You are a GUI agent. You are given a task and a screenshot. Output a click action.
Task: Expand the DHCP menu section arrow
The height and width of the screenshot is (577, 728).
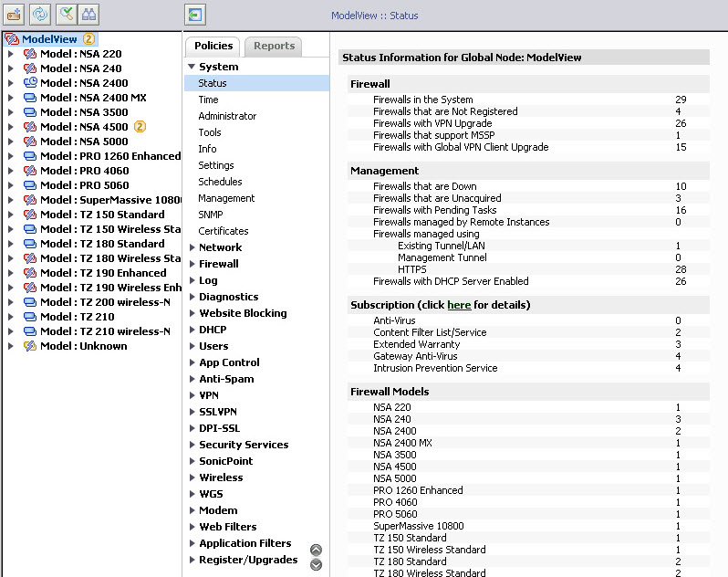point(192,330)
